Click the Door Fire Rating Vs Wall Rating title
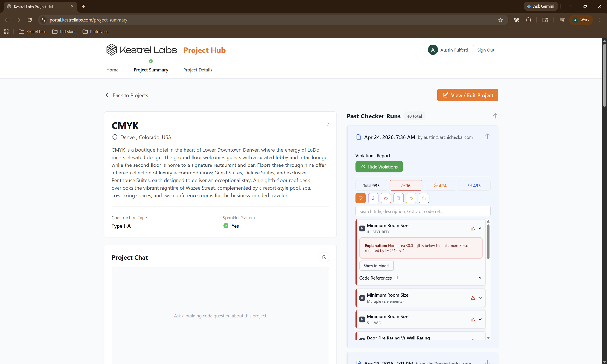This screenshot has width=607, height=364. pos(398,338)
